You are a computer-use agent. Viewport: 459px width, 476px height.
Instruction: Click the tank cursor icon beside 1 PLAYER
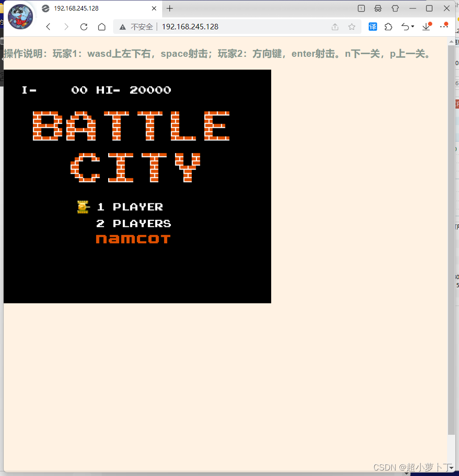[x=83, y=207]
